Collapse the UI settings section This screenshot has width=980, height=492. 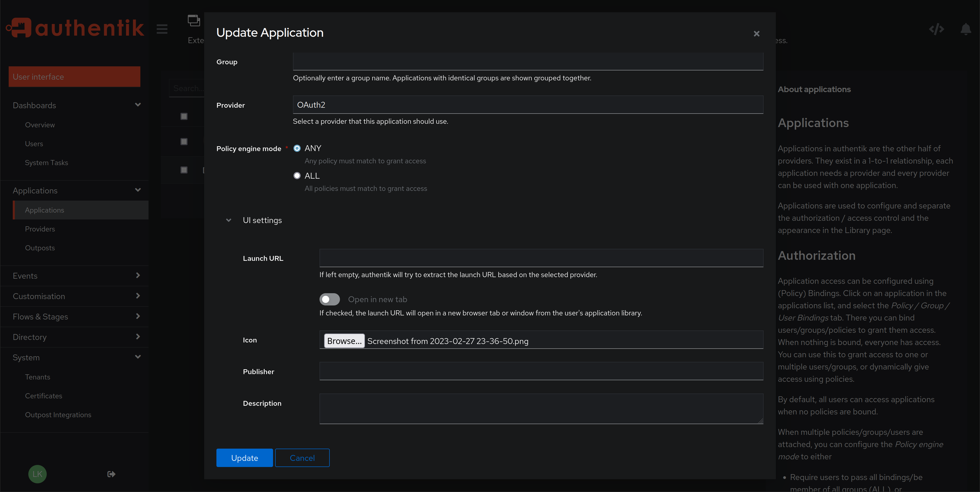[229, 220]
